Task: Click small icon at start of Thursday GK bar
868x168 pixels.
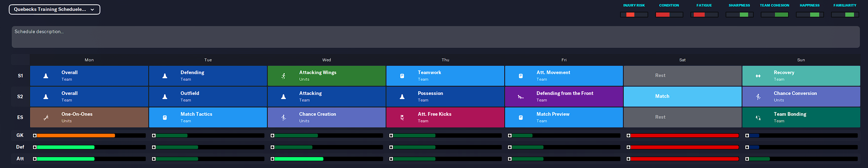Action: tap(391, 135)
